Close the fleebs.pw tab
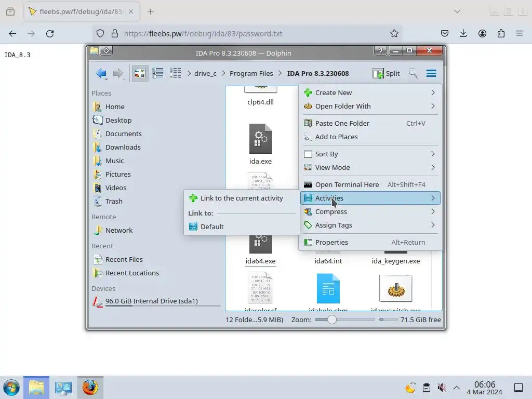This screenshot has height=399, width=532. [x=131, y=11]
